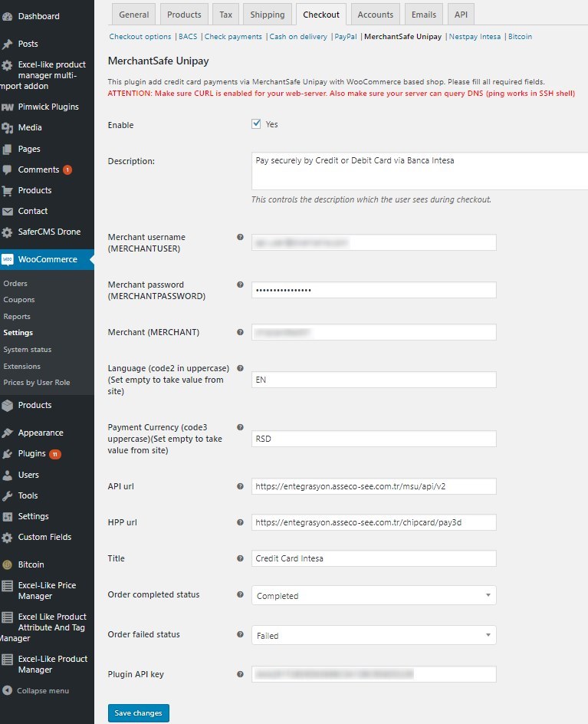588x724 pixels.
Task: Click the Plugins plug icon
Action: (7, 453)
